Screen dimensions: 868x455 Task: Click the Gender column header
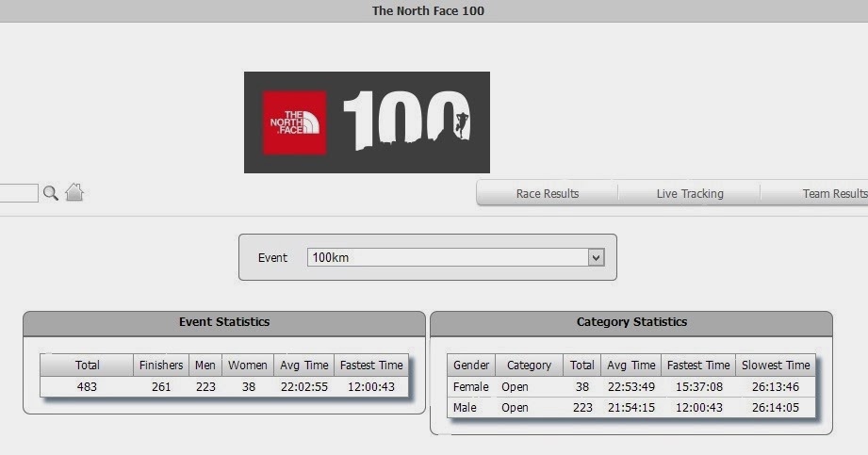coord(471,366)
